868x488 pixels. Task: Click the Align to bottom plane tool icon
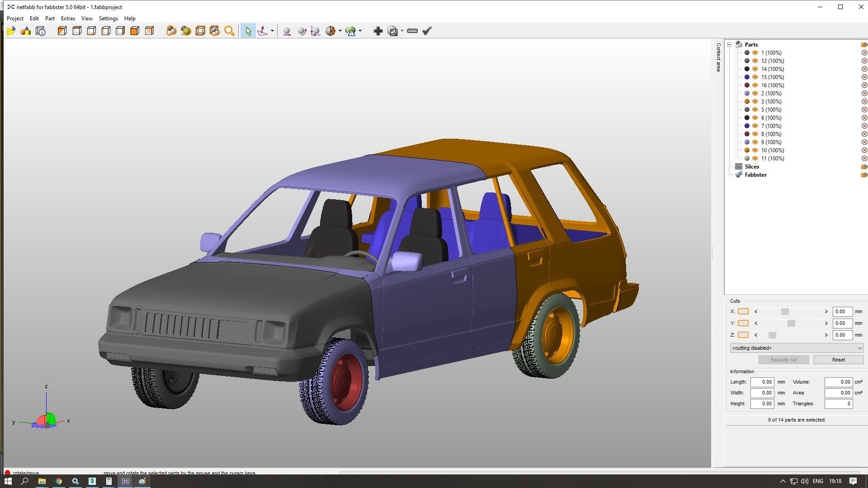pyautogui.click(x=263, y=31)
